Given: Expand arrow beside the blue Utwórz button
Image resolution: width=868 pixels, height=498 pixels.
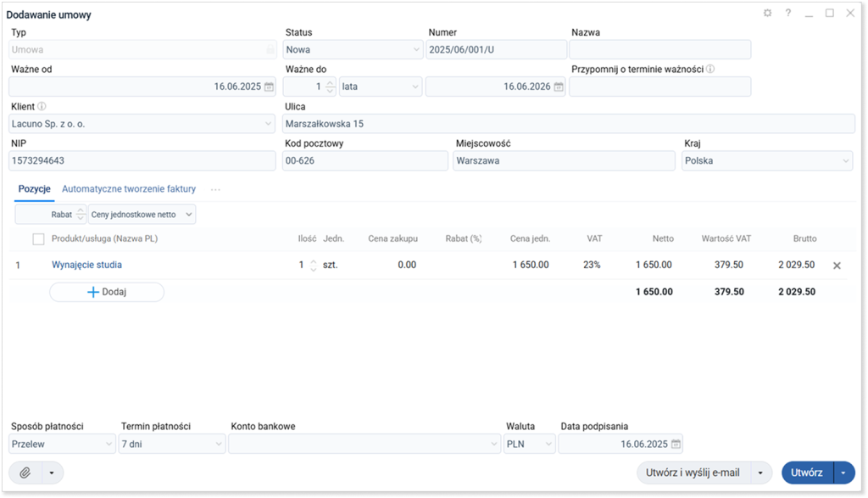Looking at the screenshot, I should [843, 473].
